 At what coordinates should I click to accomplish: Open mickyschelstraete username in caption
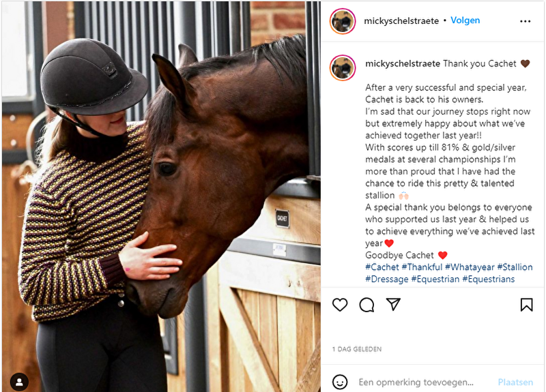[x=403, y=63]
